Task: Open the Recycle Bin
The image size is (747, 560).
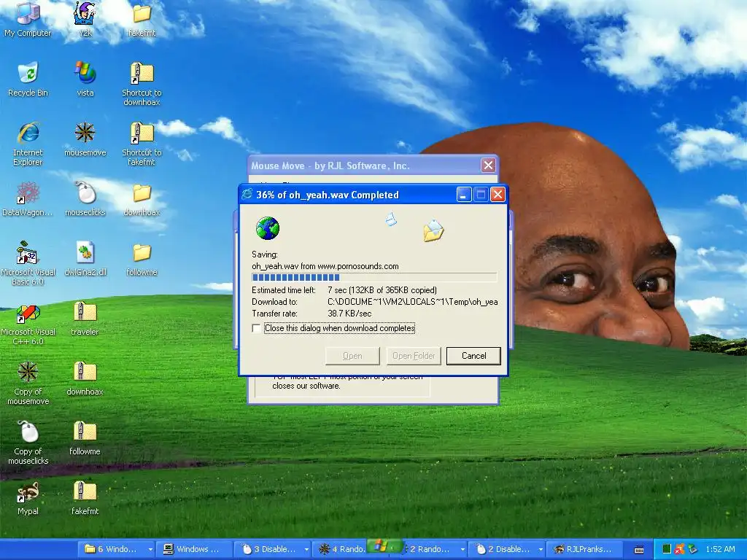Action: coord(28,79)
